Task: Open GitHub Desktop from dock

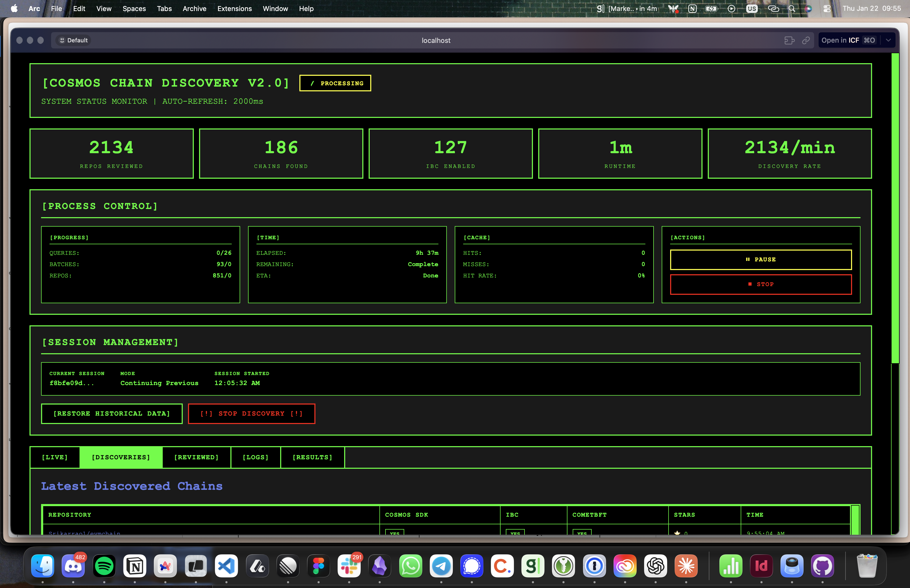Action: tap(823, 566)
